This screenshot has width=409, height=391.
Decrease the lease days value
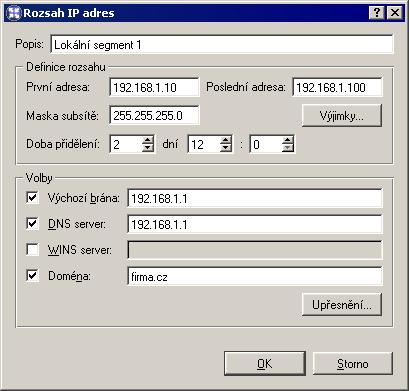pyautogui.click(x=148, y=148)
